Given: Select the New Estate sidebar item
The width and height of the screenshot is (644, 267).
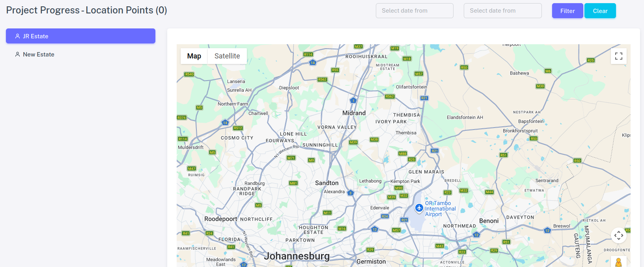Looking at the screenshot, I should pos(80,54).
